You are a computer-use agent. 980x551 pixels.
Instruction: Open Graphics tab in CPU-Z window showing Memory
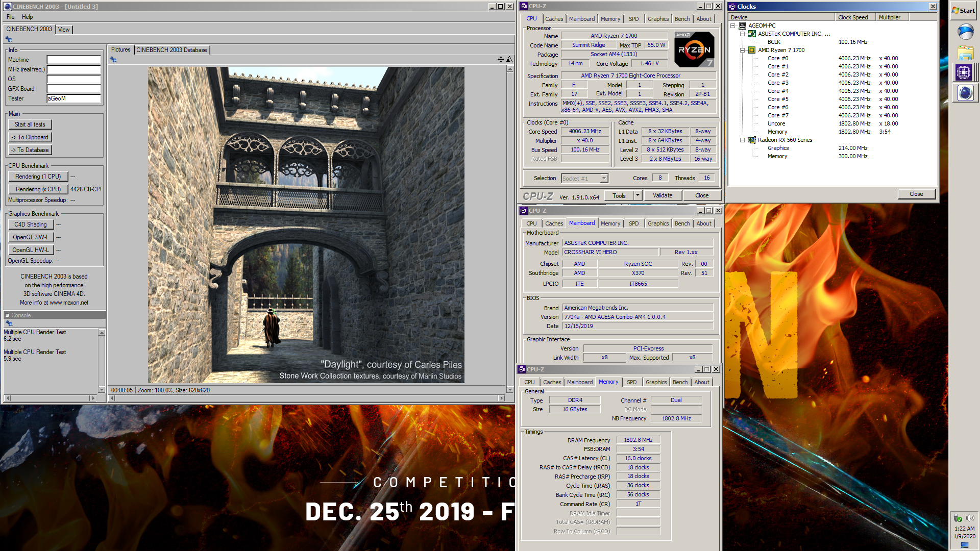click(656, 382)
